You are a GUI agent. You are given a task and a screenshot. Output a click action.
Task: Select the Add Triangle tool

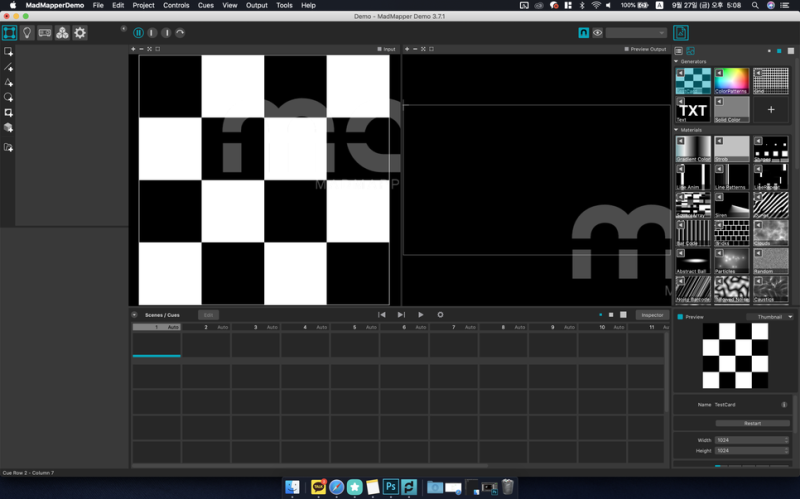tap(9, 83)
